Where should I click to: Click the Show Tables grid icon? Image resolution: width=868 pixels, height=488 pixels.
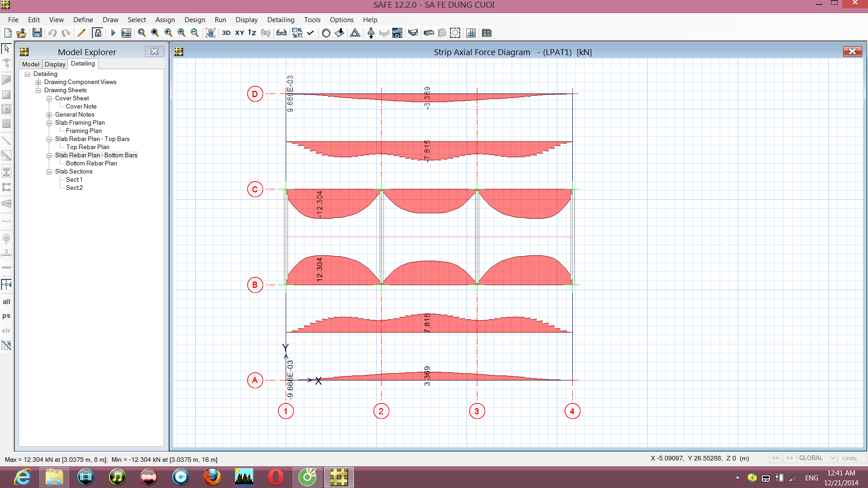(486, 33)
